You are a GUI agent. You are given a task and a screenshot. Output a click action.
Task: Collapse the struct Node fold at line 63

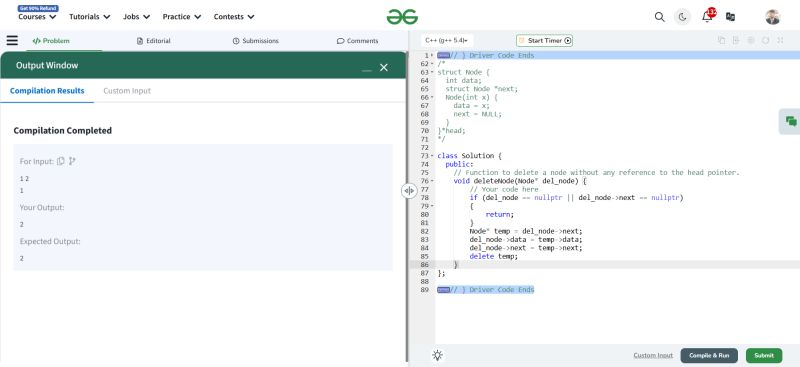(x=432, y=72)
